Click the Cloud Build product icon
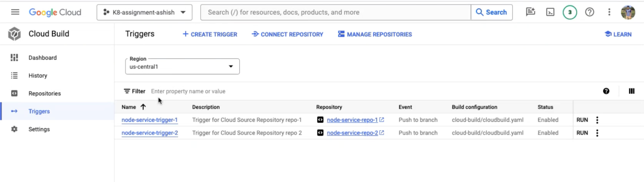The height and width of the screenshot is (182, 644). 14,34
